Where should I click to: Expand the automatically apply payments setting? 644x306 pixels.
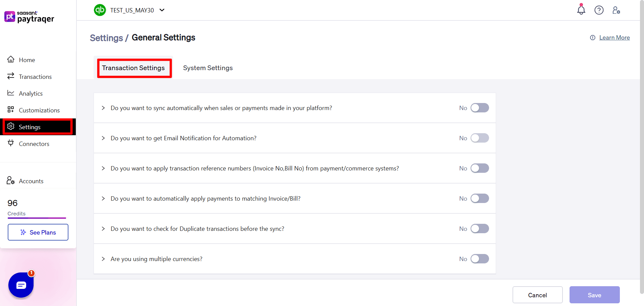point(103,198)
